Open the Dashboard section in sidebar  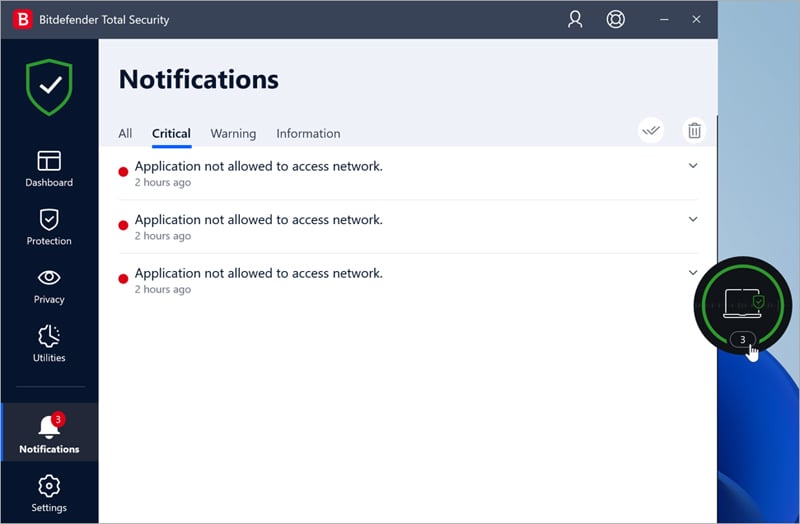coord(49,168)
